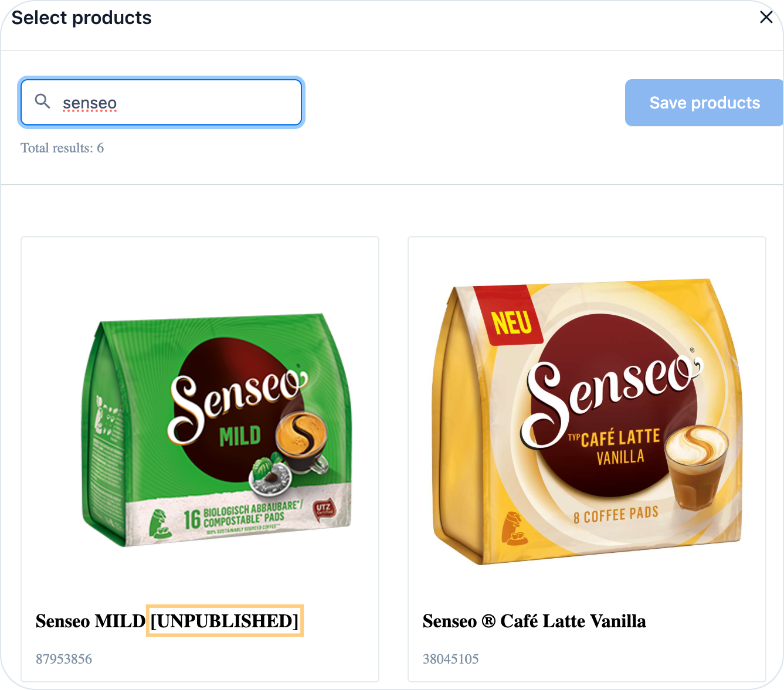The height and width of the screenshot is (690, 784).
Task: Click the Senseo logo on yellow vanilla pack
Action: click(x=610, y=392)
